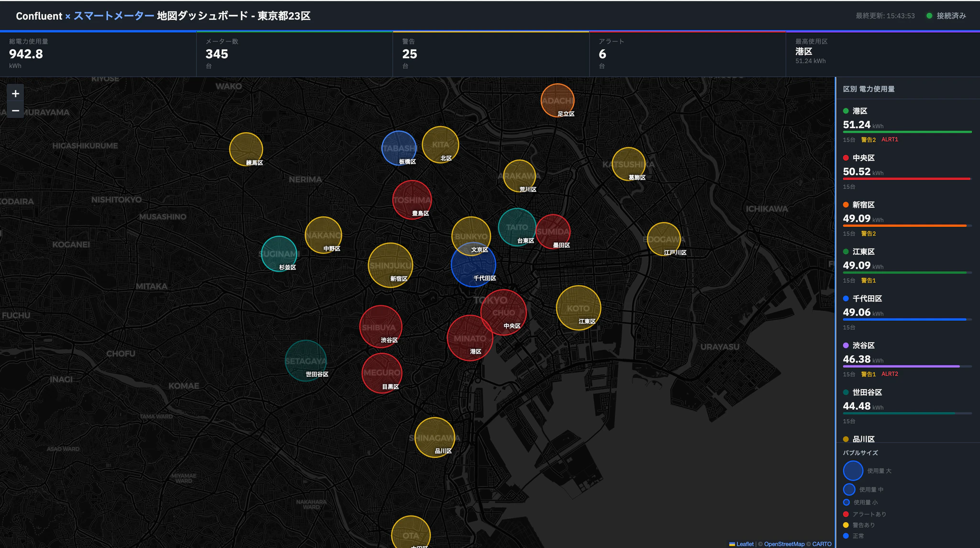The height and width of the screenshot is (548, 980).
Task: Click the ALRT1 tag under 港区
Action: [890, 140]
